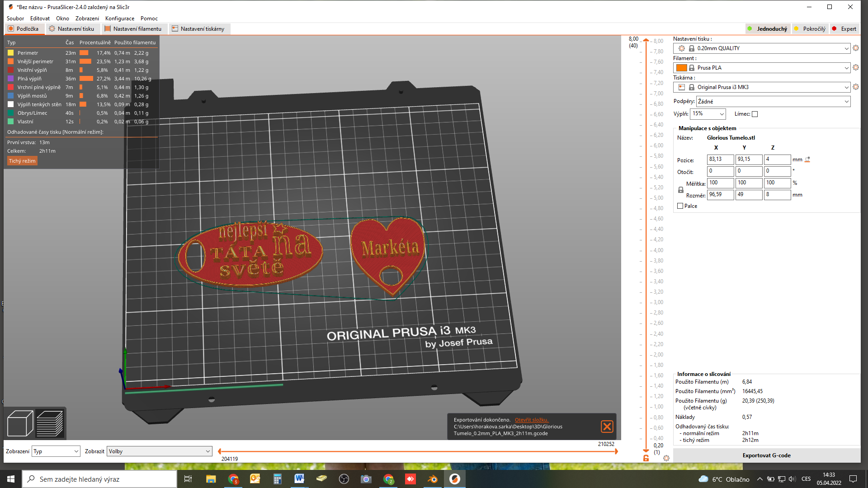Open filament settings via gear beside Prusa PLA

point(856,68)
